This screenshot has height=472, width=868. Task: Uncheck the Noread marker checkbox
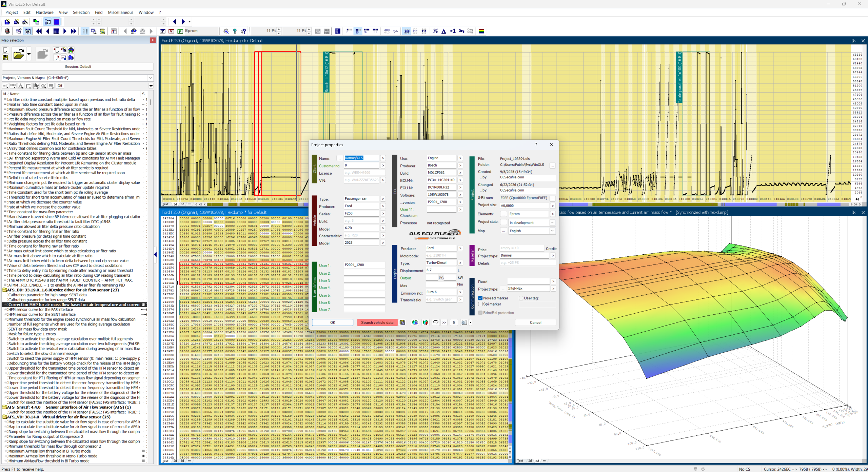tap(480, 298)
